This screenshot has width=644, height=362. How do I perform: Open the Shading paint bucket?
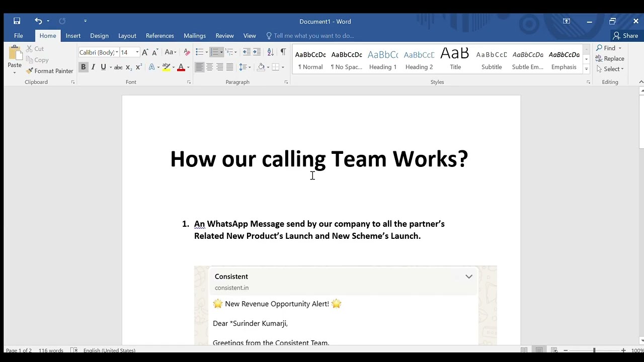261,67
